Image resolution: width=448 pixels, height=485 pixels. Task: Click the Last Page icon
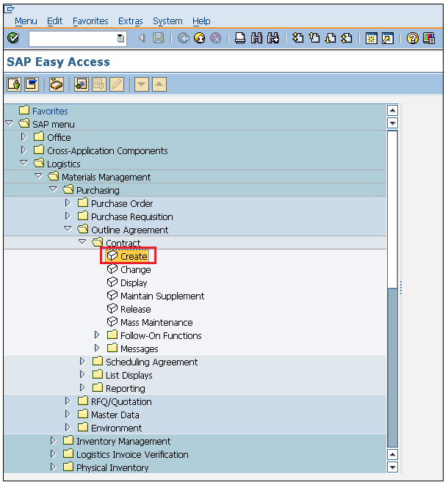tap(347, 38)
